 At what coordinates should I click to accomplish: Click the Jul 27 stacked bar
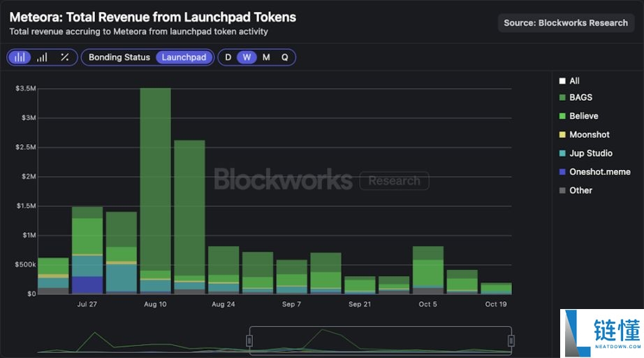(87, 250)
